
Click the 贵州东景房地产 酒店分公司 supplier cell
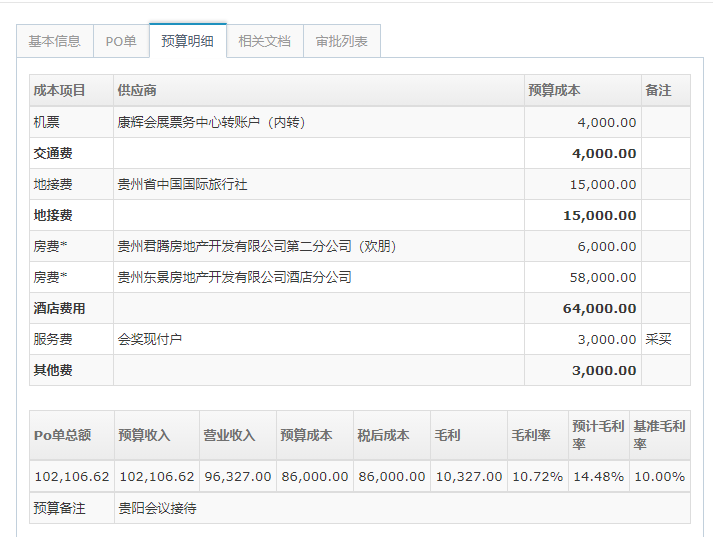(234, 277)
